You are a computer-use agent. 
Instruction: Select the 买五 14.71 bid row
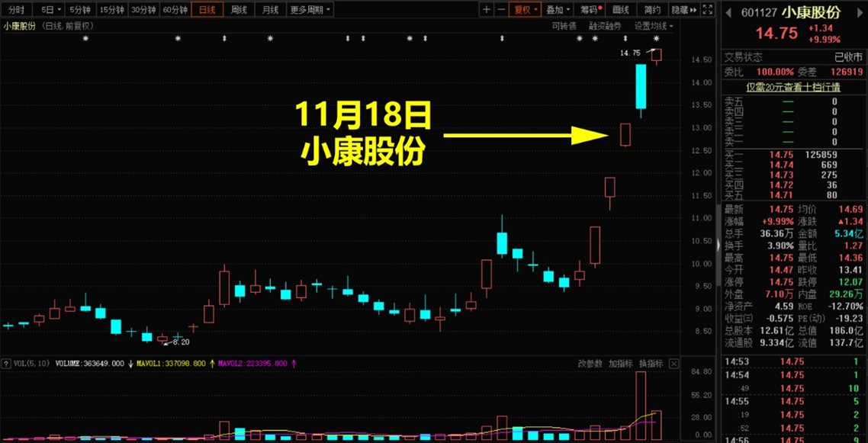click(x=792, y=195)
